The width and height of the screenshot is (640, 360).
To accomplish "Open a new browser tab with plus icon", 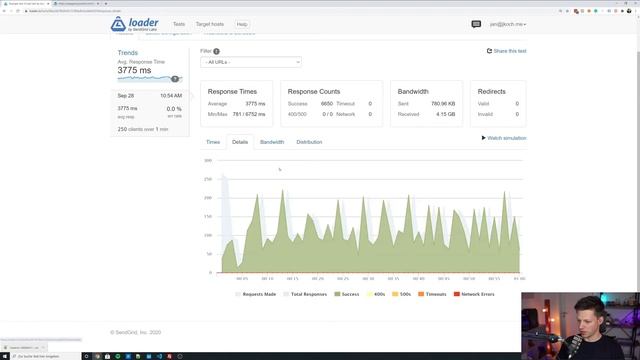I will pyautogui.click(x=106, y=4).
